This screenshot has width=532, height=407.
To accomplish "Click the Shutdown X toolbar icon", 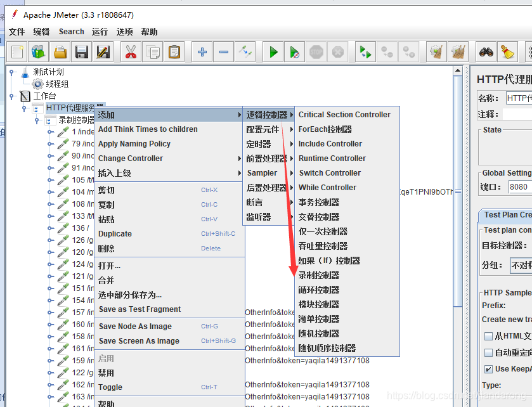I will click(338, 52).
